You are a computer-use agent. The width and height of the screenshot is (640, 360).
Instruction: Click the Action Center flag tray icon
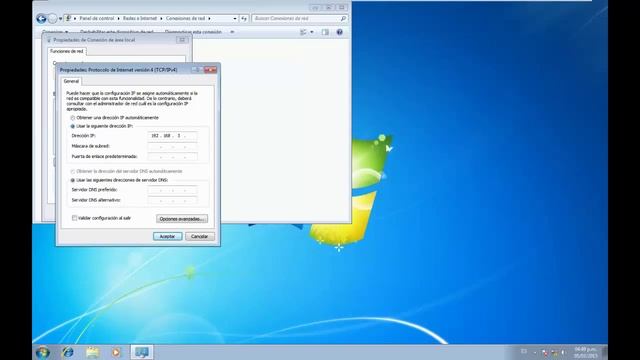point(545,352)
